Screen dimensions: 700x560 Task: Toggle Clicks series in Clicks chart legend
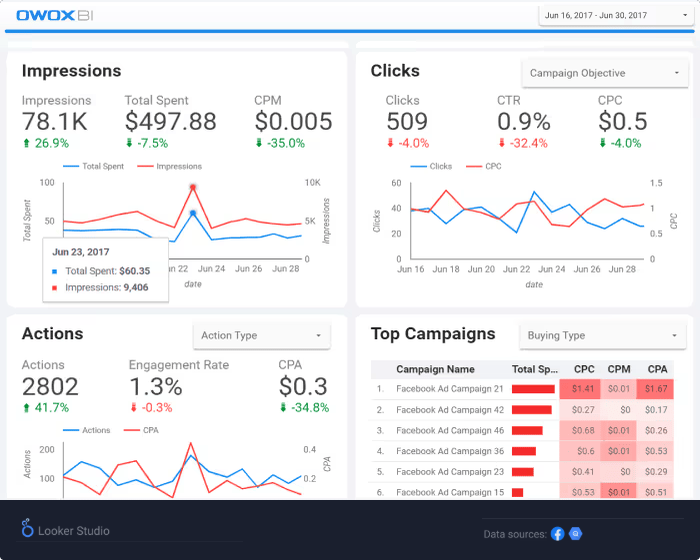431,166
